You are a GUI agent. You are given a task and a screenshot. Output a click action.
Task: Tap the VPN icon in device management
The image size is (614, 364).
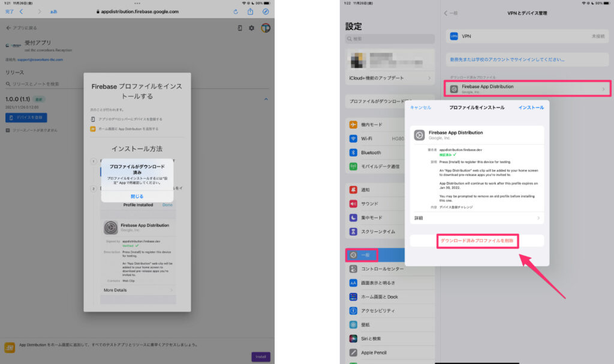454,36
